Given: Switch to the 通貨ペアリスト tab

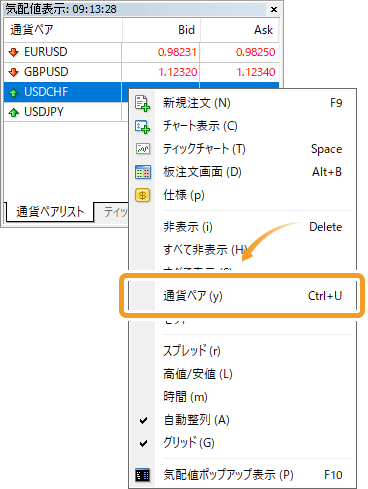Looking at the screenshot, I should [50, 212].
